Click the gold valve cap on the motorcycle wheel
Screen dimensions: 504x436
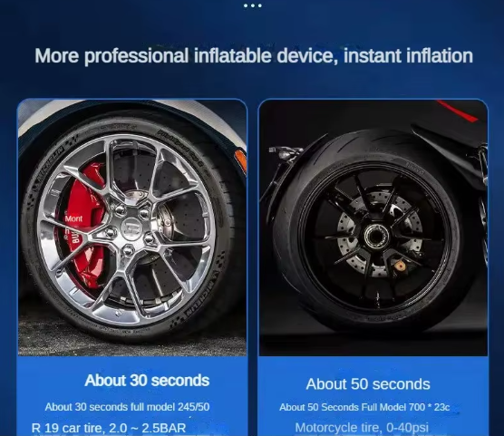[400, 266]
